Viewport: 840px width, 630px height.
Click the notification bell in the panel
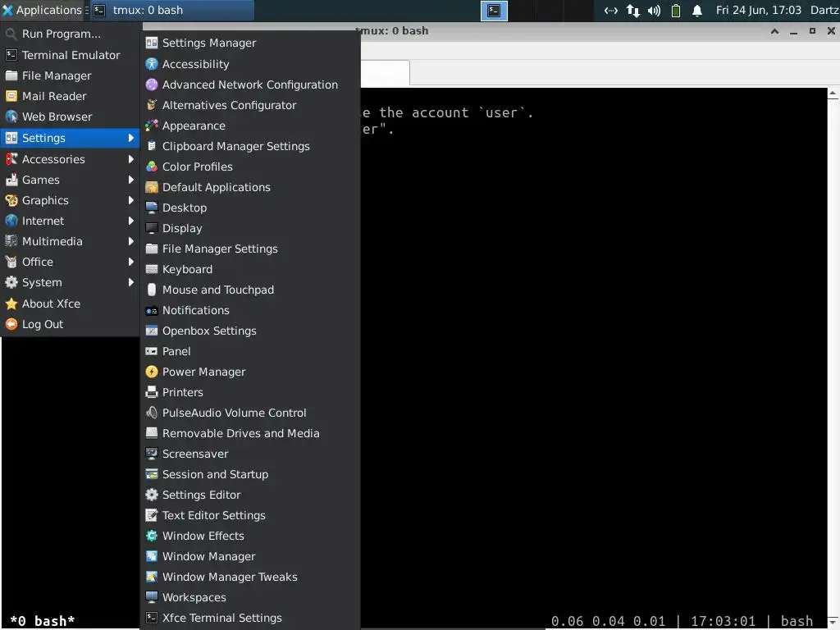tap(697, 11)
